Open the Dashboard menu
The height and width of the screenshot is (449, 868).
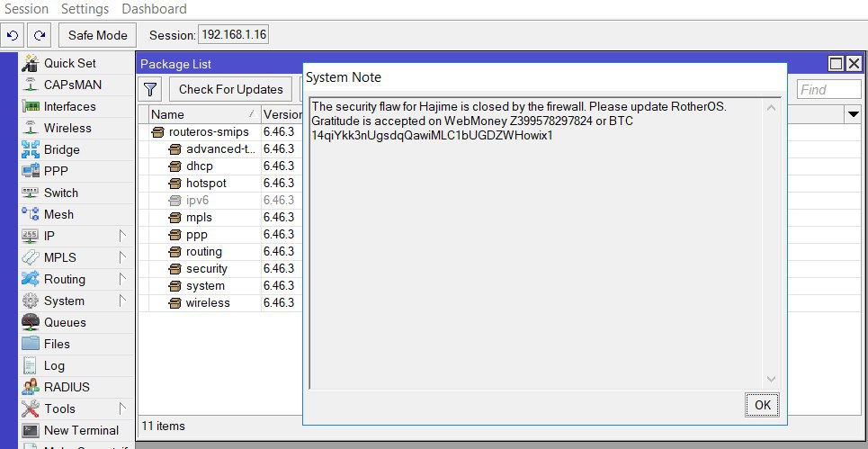click(154, 9)
